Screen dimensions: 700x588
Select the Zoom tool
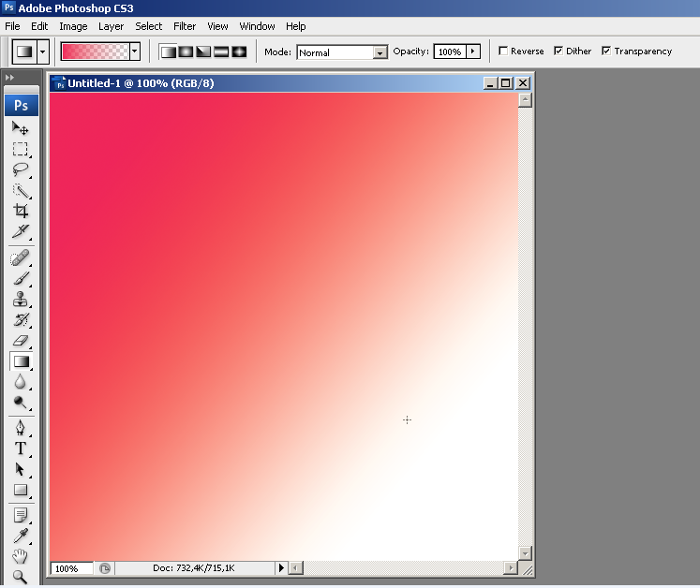pyautogui.click(x=21, y=577)
